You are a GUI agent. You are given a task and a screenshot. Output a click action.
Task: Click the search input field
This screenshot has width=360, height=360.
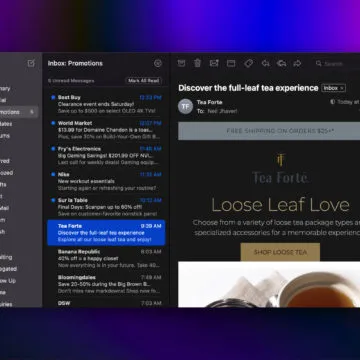point(337,63)
